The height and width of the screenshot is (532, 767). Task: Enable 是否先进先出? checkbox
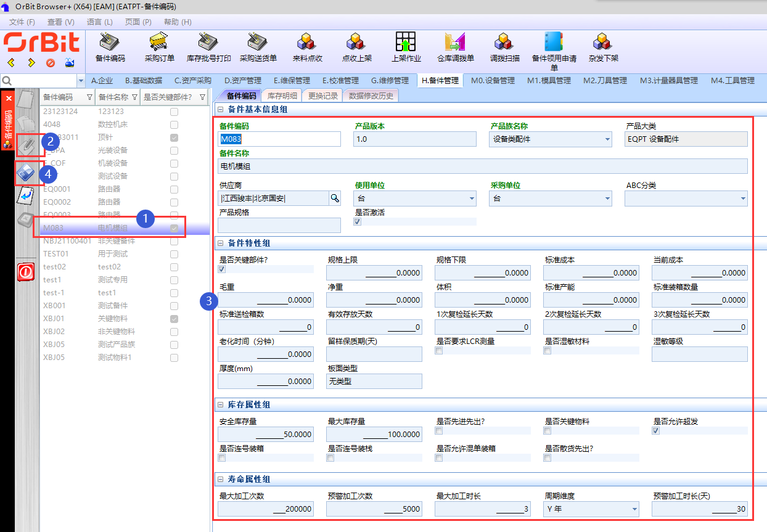coord(438,431)
